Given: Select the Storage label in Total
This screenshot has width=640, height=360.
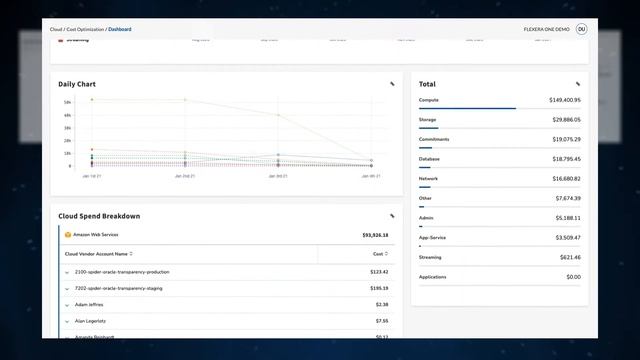Looking at the screenshot, I should click(427, 120).
